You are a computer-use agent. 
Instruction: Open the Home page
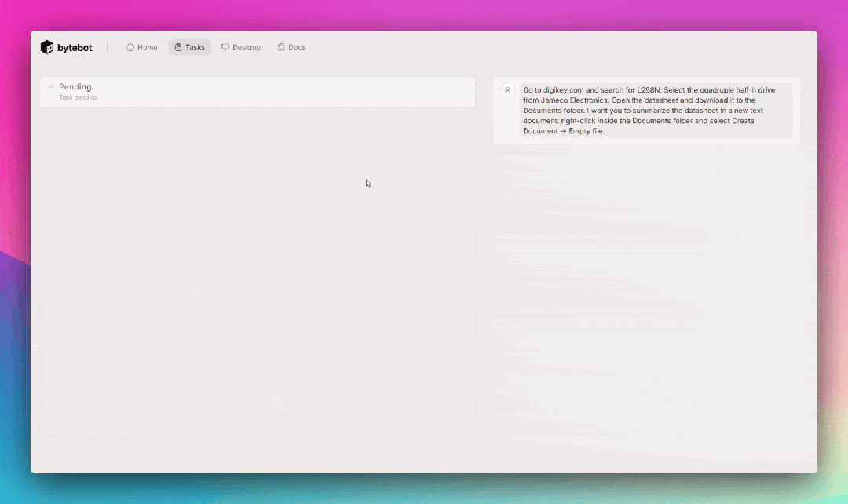(x=141, y=48)
